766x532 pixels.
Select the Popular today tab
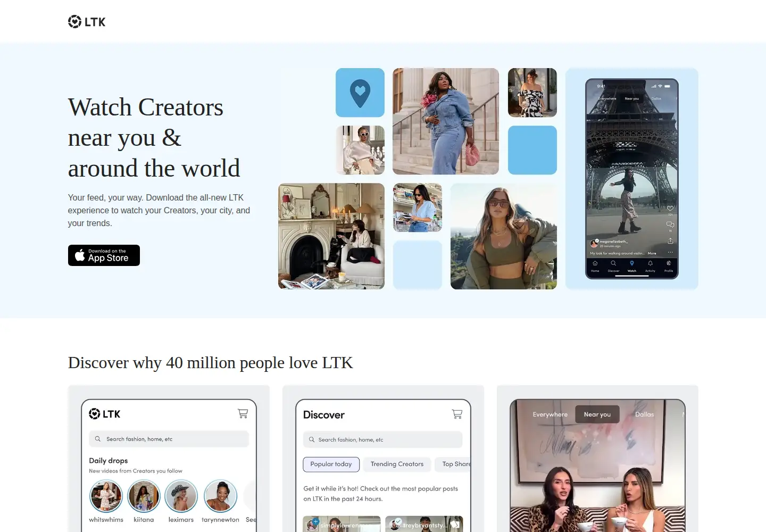tap(331, 464)
